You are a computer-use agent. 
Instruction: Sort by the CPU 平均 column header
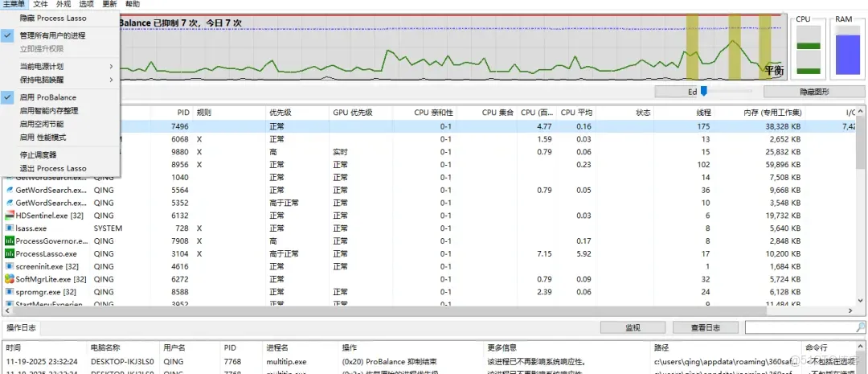[576, 113]
